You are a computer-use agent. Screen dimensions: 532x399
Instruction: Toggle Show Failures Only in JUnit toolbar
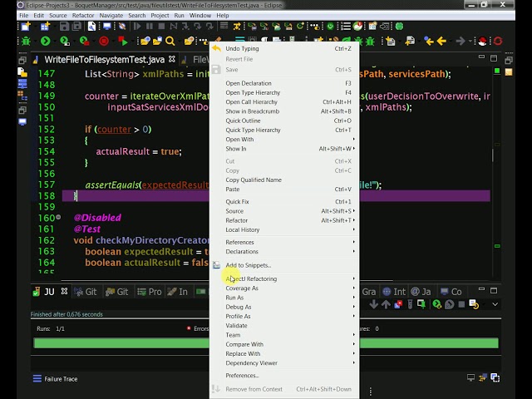click(x=398, y=304)
